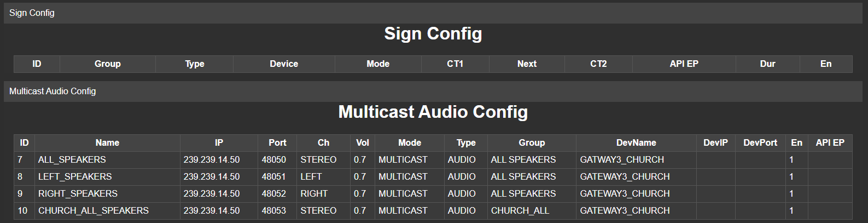Click the DevName column header
This screenshot has height=223, width=868.
tap(636, 142)
